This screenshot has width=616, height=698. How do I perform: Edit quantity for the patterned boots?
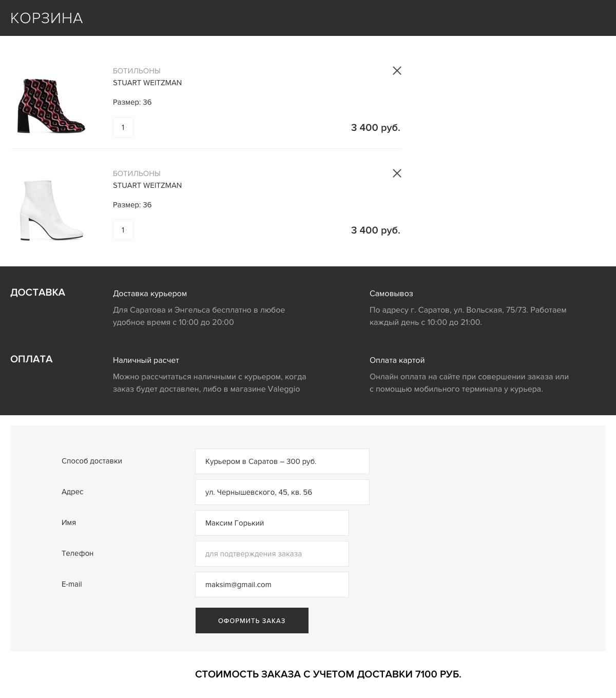click(123, 127)
